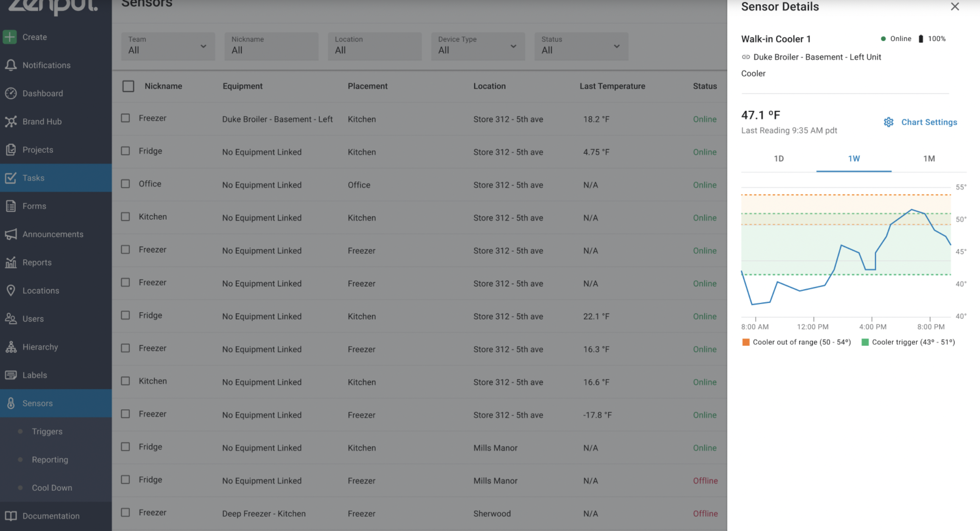Viewport: 980px width, 531px height.
Task: Click the Location filter field
Action: tap(375, 46)
